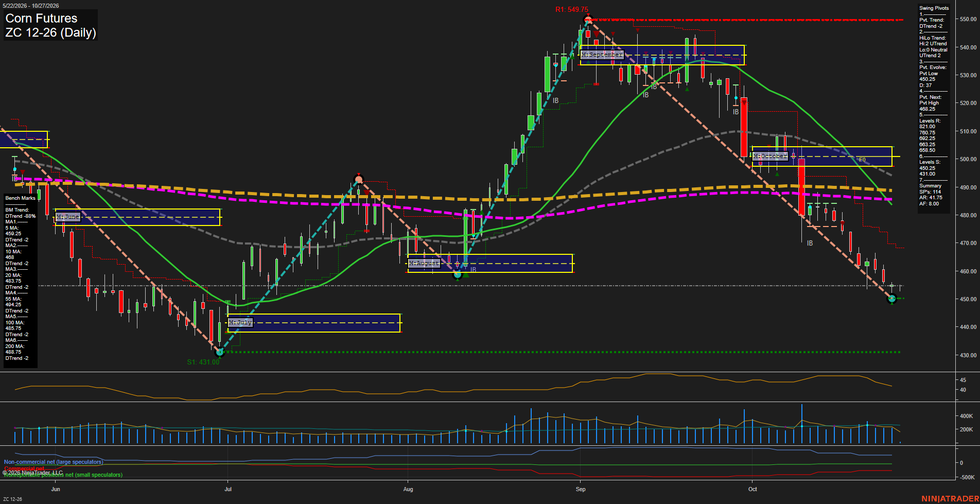The height and width of the screenshot is (504, 980).
Task: Select the M:August session box label
Action: coord(424,263)
